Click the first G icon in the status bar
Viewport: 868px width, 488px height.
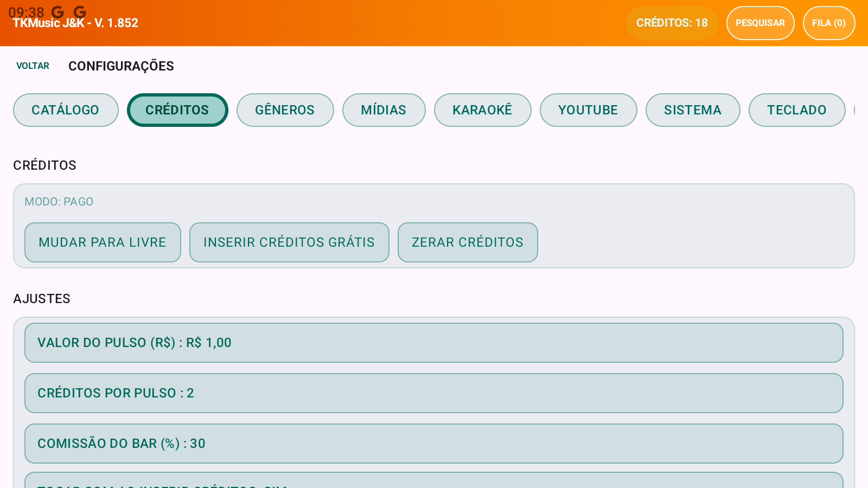(58, 12)
